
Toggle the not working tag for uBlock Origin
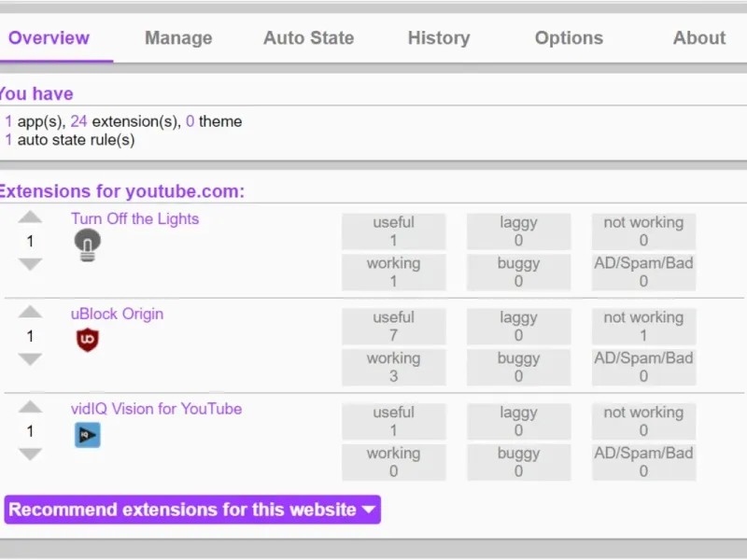pyautogui.click(x=643, y=326)
